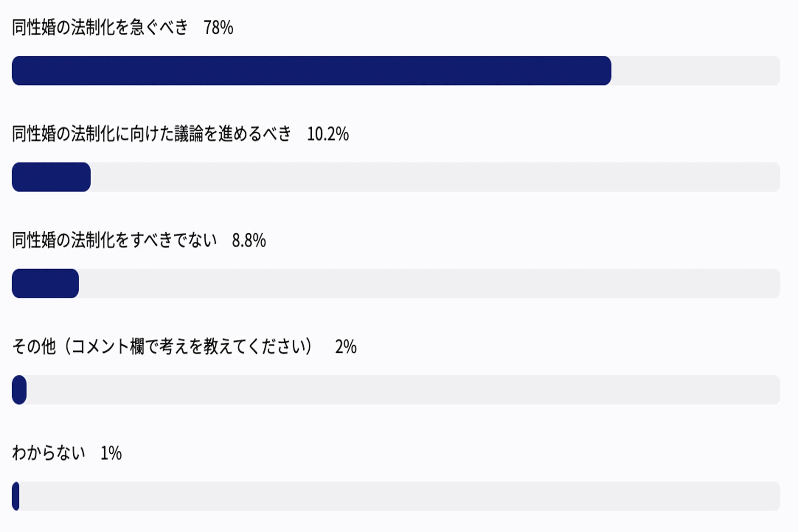798x532 pixels.
Task: Select the わからない option label
Action: coord(49,453)
